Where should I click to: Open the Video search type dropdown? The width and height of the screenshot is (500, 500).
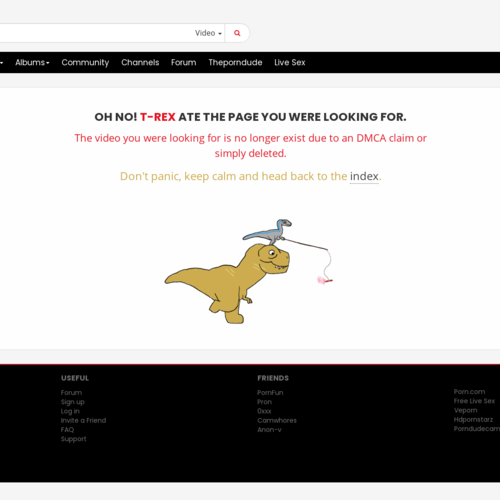click(208, 33)
